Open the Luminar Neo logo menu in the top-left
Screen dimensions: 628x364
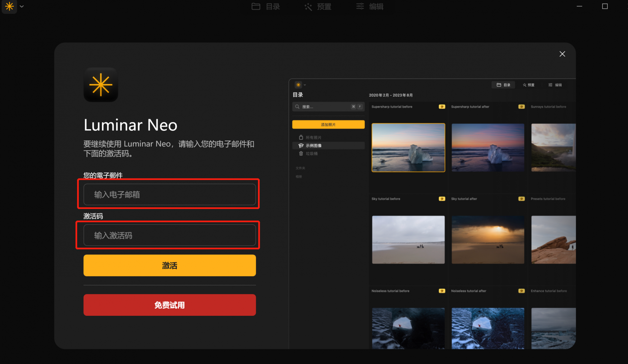tap(9, 6)
